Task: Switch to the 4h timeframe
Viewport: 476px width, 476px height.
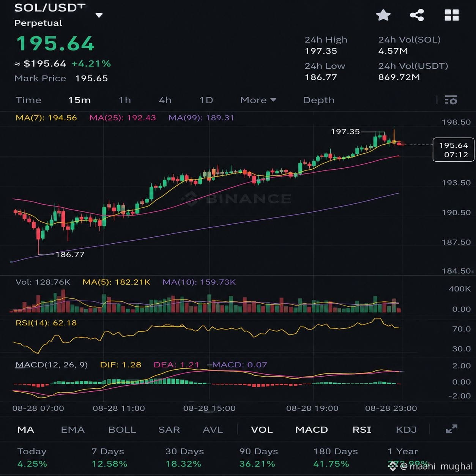Action: click(165, 100)
